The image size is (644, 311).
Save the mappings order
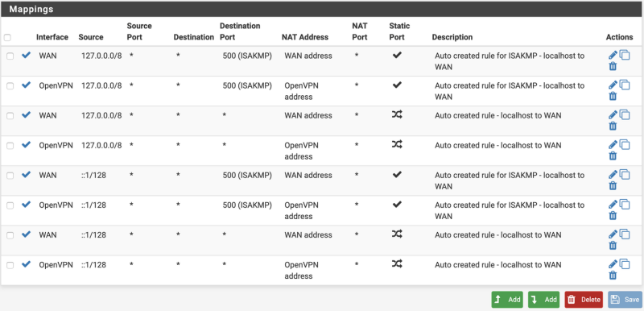coord(625,300)
